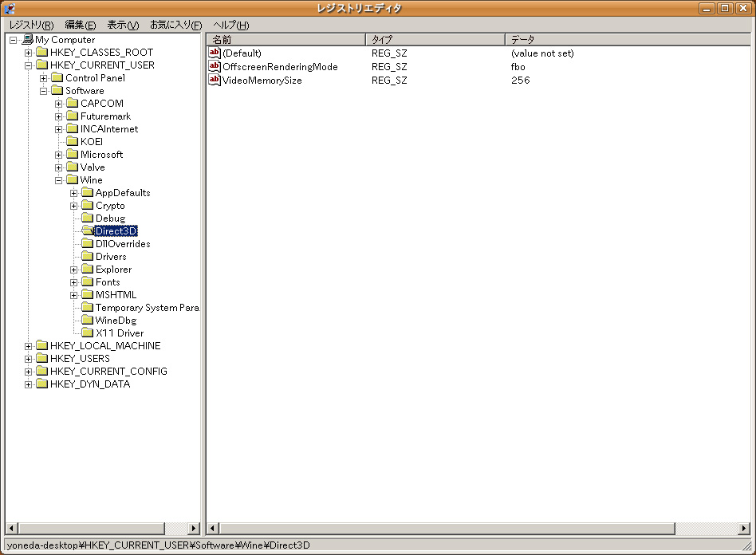This screenshot has height=555, width=756.
Task: Click the 'fbo' data value
Action: click(518, 66)
